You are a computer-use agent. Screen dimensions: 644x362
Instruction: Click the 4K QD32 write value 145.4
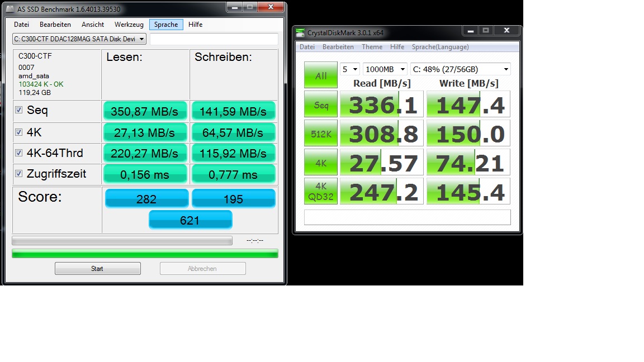pos(468,191)
